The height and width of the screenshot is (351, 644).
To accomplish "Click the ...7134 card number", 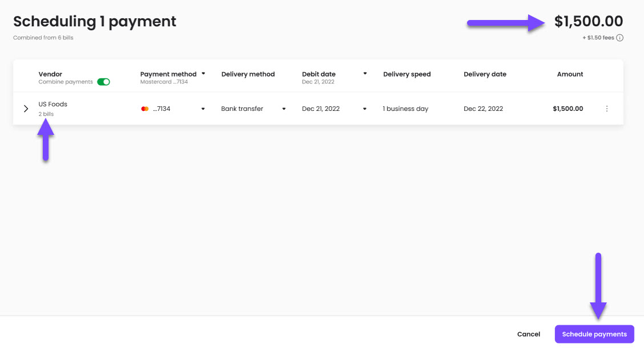I will [x=162, y=109].
